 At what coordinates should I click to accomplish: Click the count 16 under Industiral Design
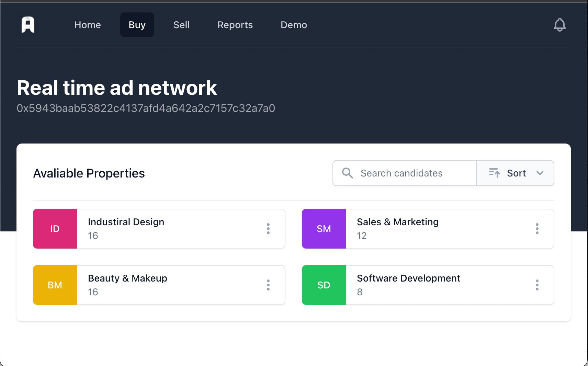pyautogui.click(x=93, y=236)
